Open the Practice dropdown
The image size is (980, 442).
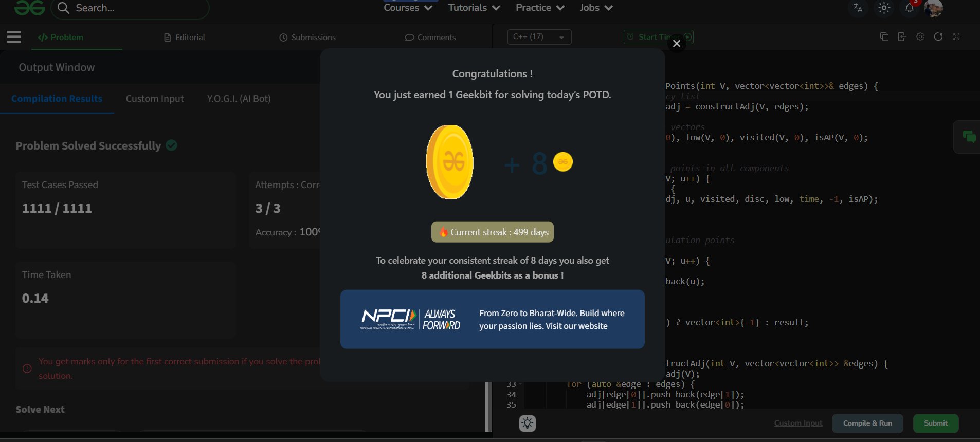(x=540, y=8)
